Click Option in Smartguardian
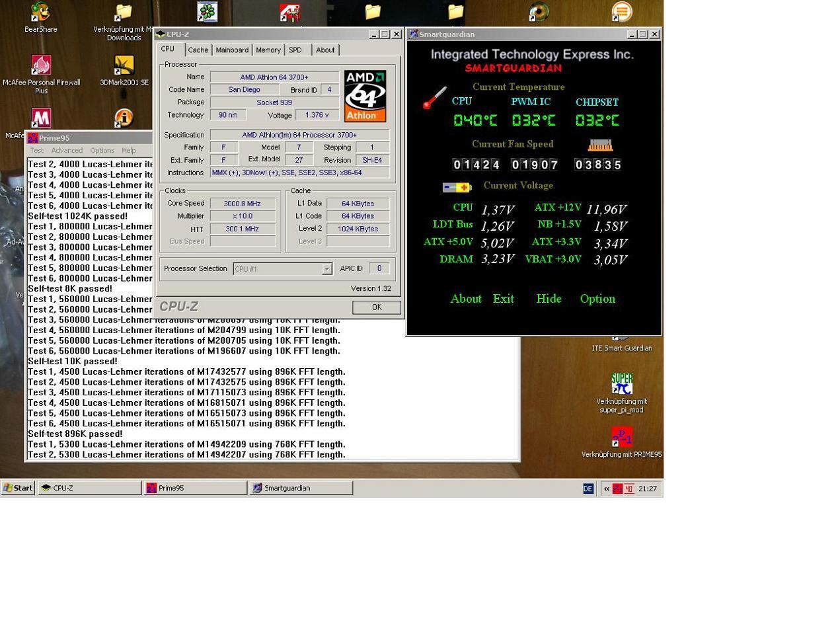840x630 pixels. point(597,299)
